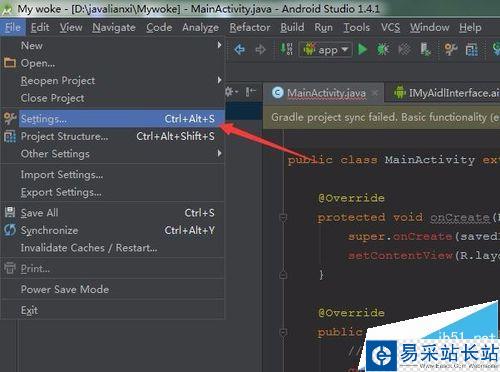Click the Project Structure toolbar icon

[472, 50]
